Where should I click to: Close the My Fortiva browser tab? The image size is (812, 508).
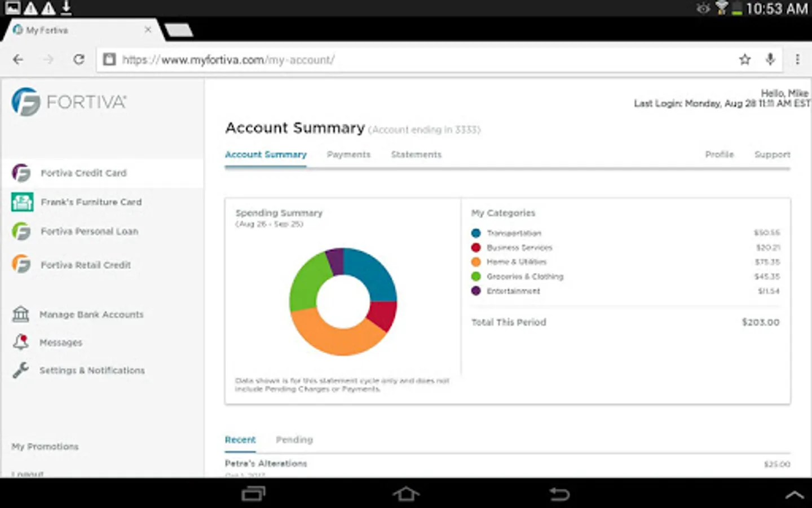[x=148, y=29]
